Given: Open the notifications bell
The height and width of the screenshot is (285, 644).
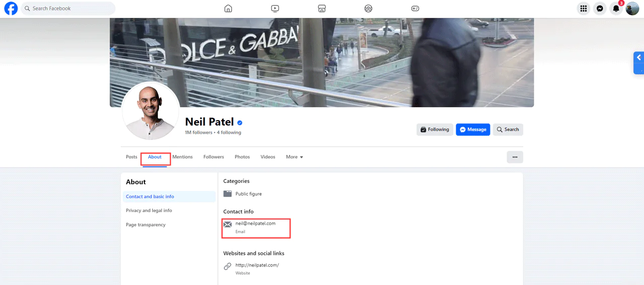Looking at the screenshot, I should (x=616, y=9).
